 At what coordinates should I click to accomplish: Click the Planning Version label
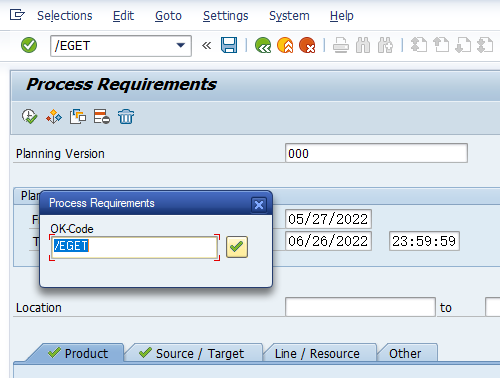[x=60, y=154]
